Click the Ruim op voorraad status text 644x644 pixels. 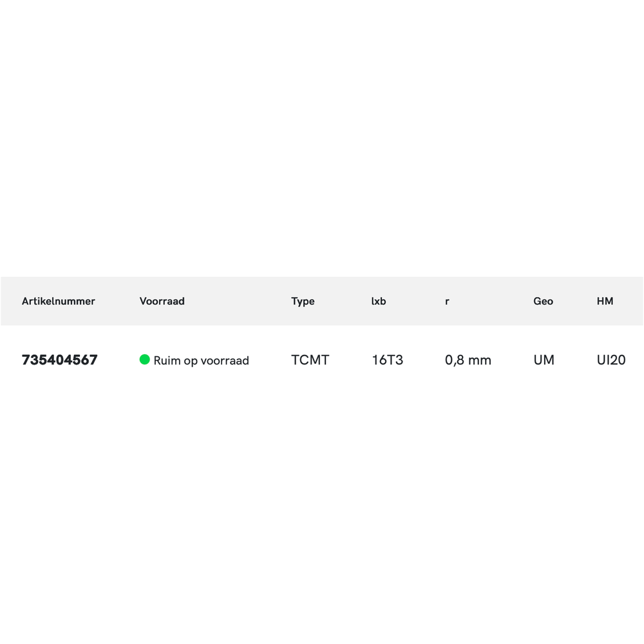[201, 361]
